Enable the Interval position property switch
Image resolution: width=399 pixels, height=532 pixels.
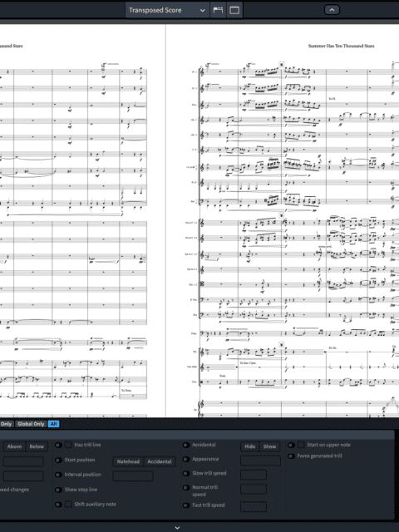(58, 475)
